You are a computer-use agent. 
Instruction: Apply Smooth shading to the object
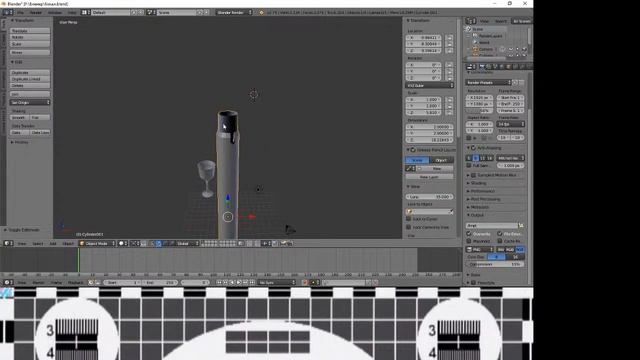19,118
